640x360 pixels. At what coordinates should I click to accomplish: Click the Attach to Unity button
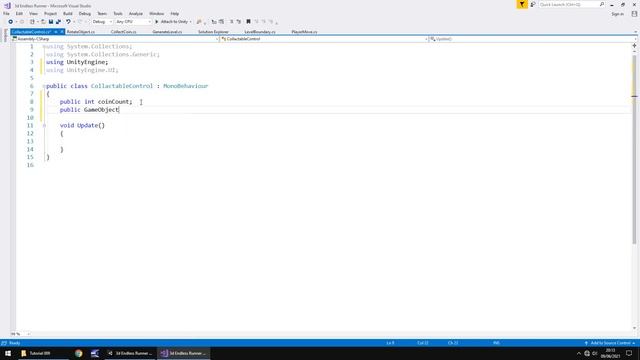[171, 22]
